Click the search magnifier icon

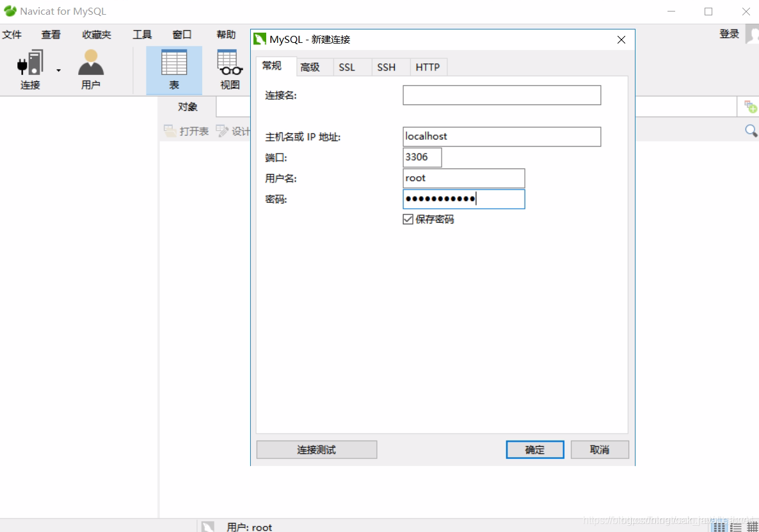(x=751, y=130)
